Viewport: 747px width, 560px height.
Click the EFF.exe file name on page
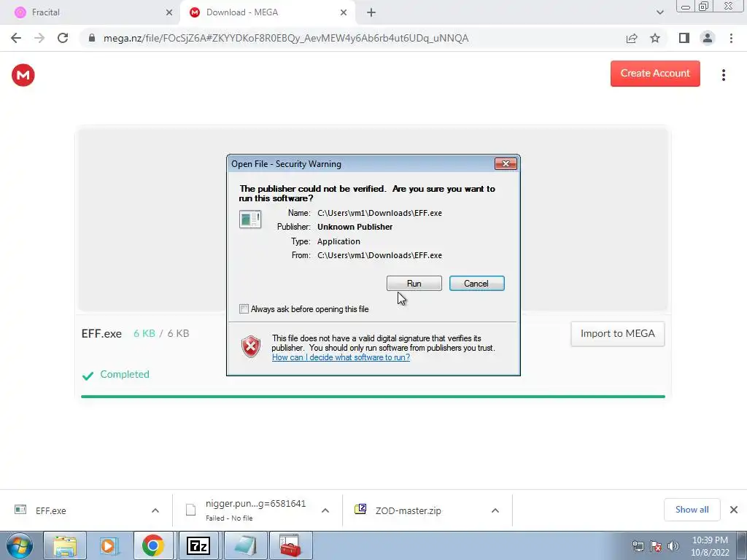point(101,334)
